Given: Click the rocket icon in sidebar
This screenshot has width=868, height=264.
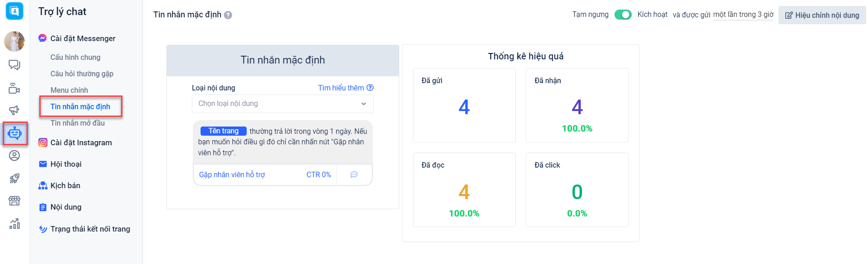Looking at the screenshot, I should [15, 178].
